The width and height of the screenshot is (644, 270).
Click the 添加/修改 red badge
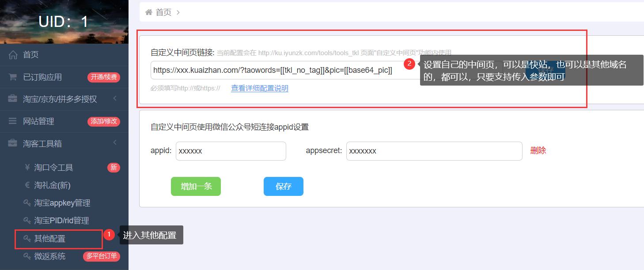104,121
